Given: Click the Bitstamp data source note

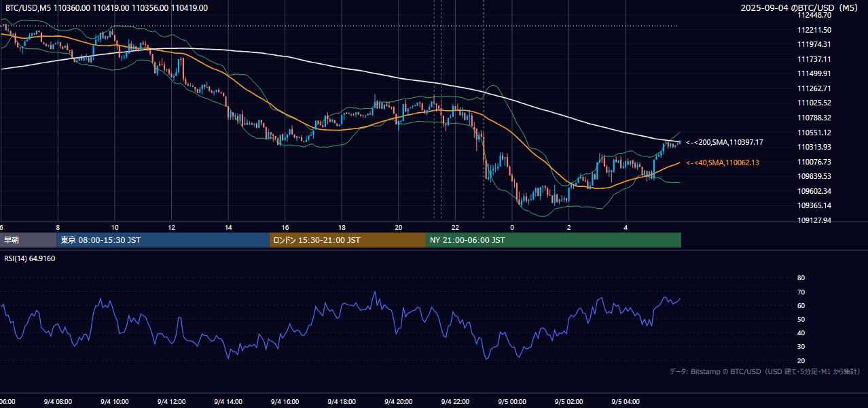Looking at the screenshot, I should [x=765, y=371].
